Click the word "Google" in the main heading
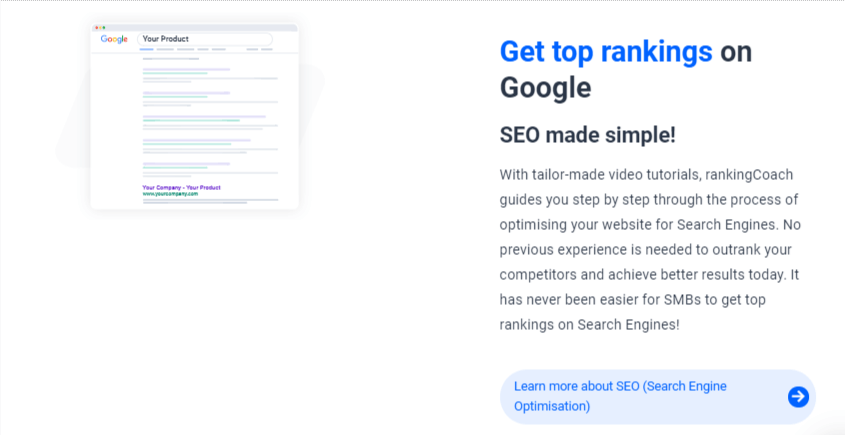 click(x=545, y=88)
